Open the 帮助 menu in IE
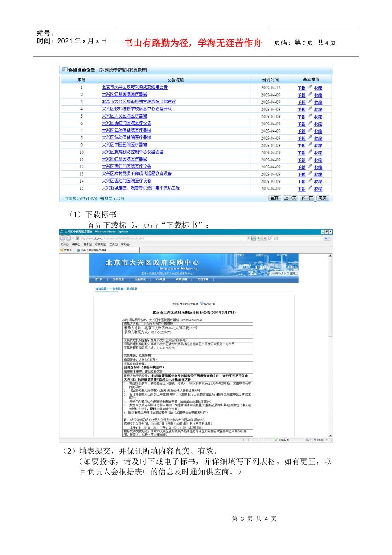This screenshot has height=555, width=392. [x=125, y=244]
